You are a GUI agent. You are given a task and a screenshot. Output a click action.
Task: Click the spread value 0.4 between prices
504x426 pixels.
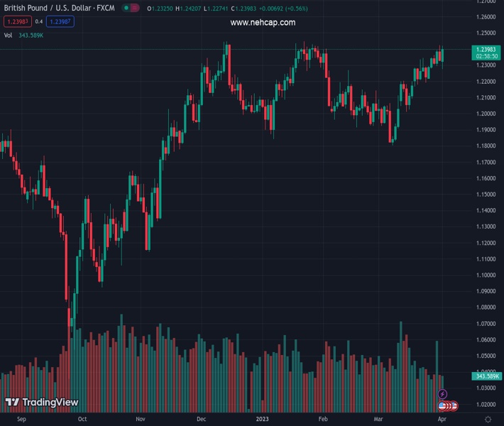[40, 21]
